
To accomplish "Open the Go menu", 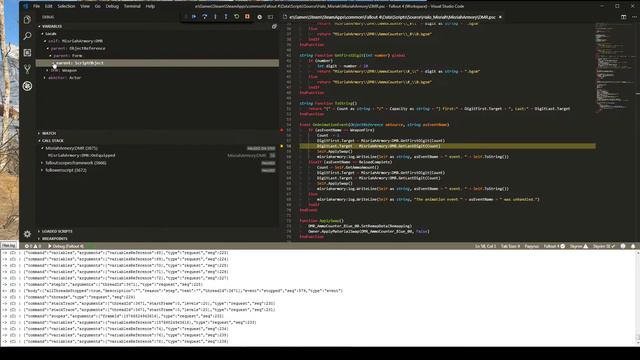I will (98, 6).
